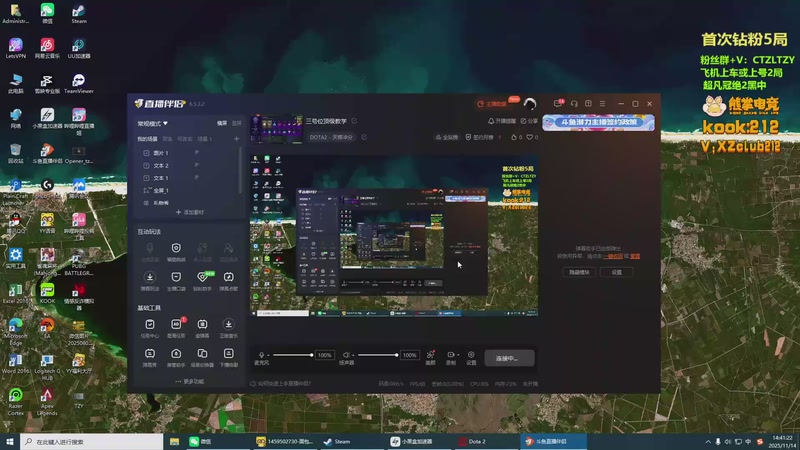
Task: Click the 重置 orange link
Action: point(635,256)
